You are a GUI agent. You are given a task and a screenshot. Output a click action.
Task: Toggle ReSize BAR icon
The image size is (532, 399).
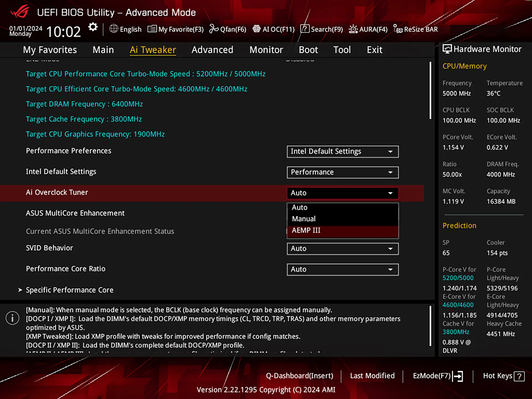398,29
